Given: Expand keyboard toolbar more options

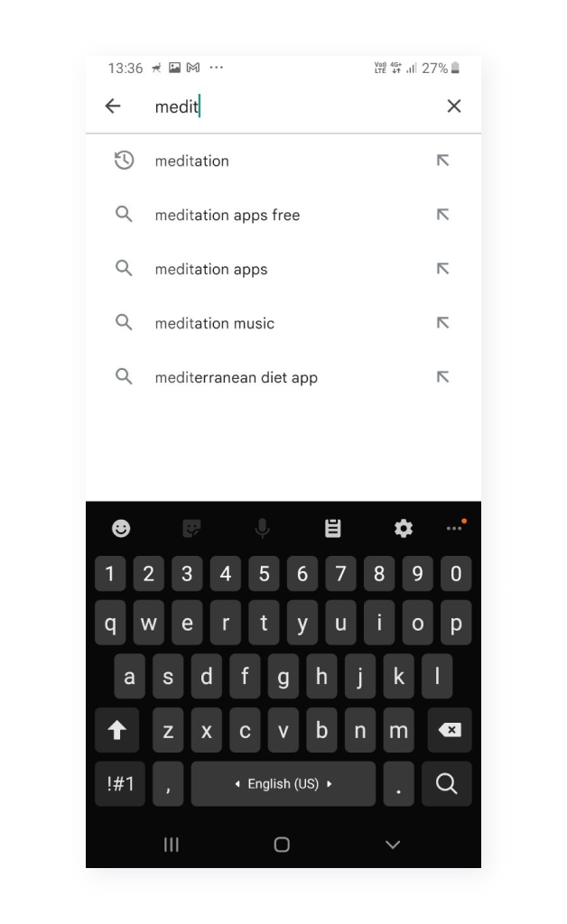Looking at the screenshot, I should pos(455,528).
